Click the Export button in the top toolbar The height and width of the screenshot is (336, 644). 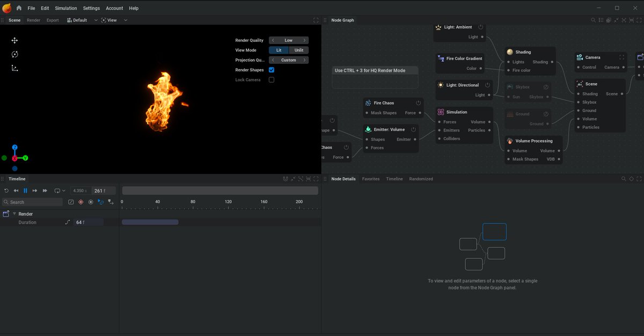(x=52, y=20)
